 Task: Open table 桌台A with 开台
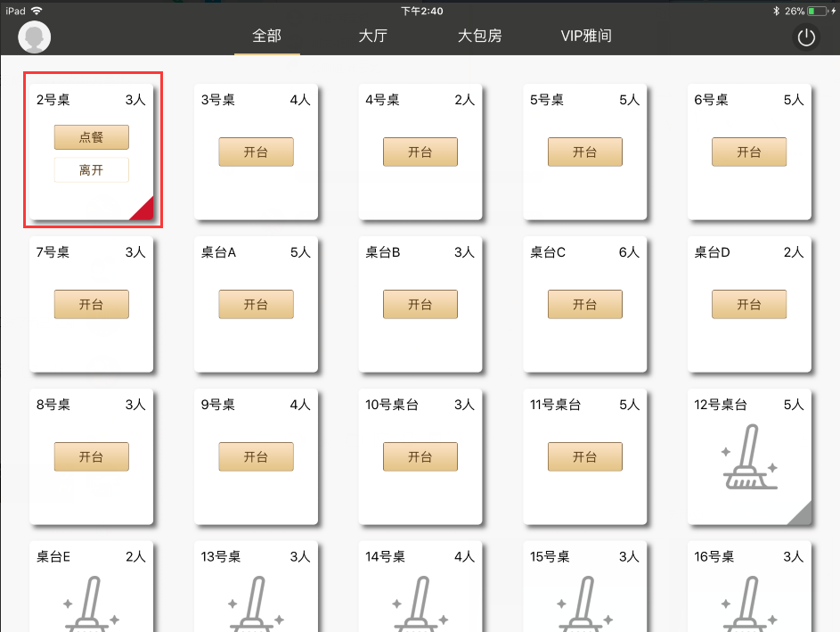(x=256, y=305)
